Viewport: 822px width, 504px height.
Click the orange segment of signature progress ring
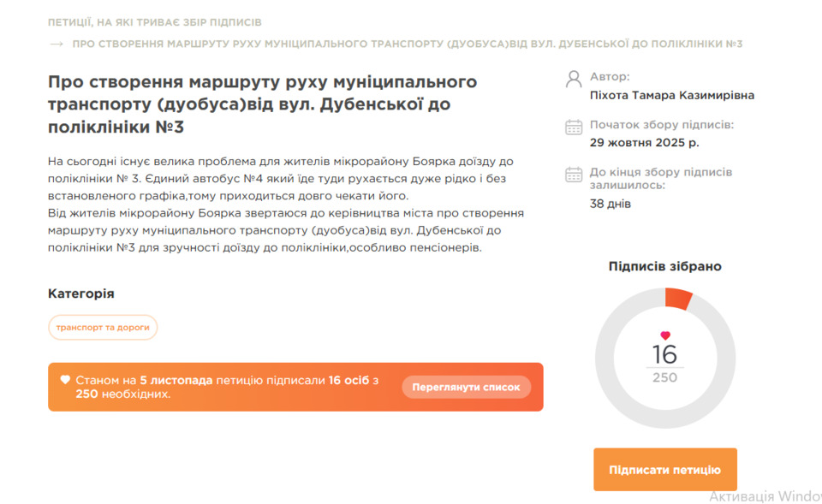coord(678,299)
